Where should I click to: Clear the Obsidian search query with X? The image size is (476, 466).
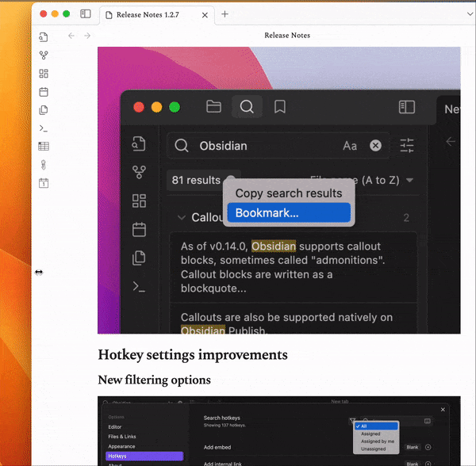(x=375, y=146)
